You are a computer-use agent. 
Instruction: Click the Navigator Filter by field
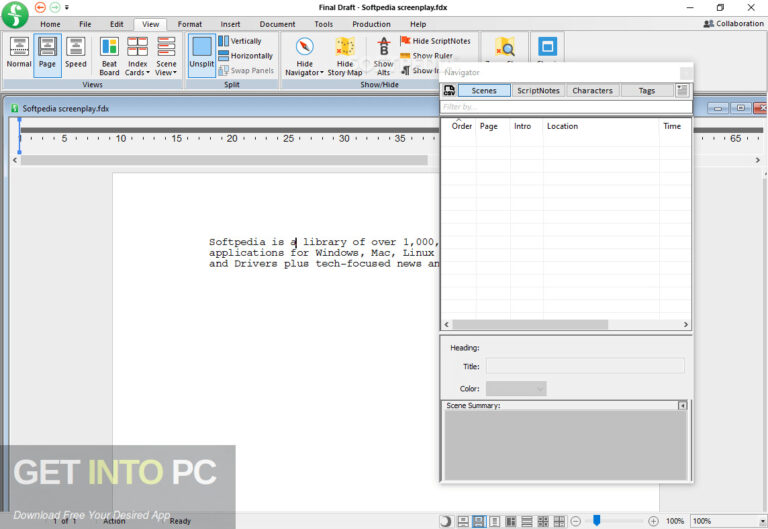pyautogui.click(x=566, y=107)
